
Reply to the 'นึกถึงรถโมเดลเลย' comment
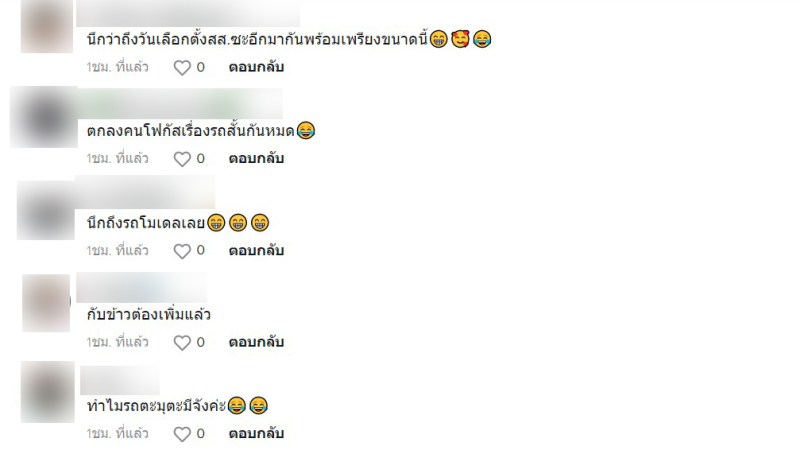[x=256, y=251]
